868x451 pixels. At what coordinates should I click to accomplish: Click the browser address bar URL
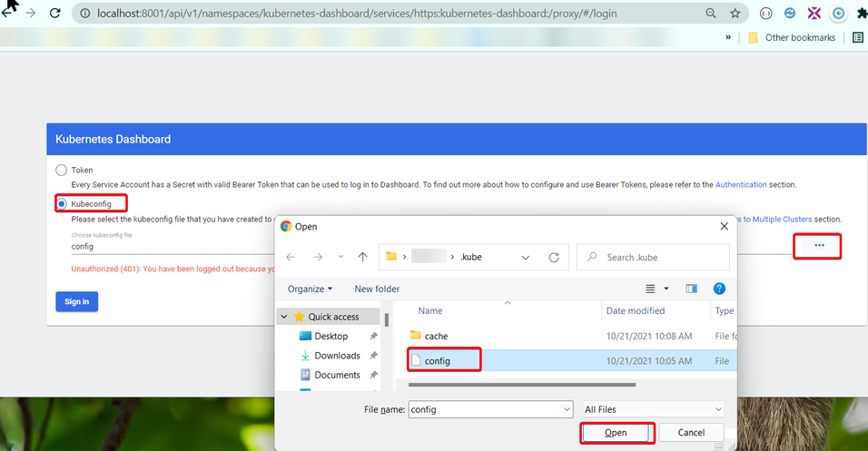click(357, 14)
